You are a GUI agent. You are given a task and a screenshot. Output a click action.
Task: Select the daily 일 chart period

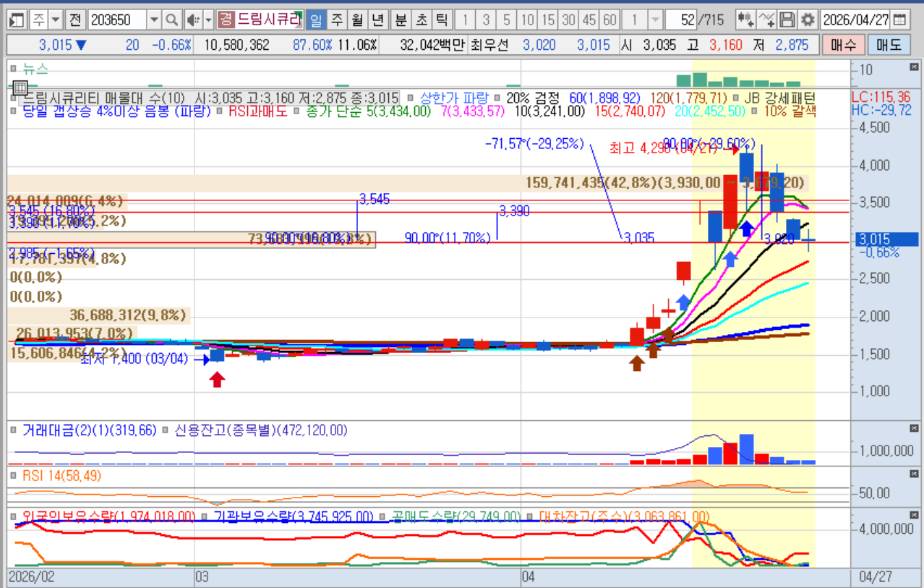tap(315, 20)
